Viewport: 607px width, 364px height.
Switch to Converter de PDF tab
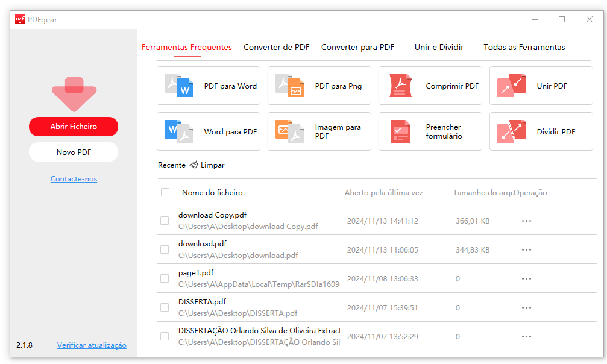point(277,47)
